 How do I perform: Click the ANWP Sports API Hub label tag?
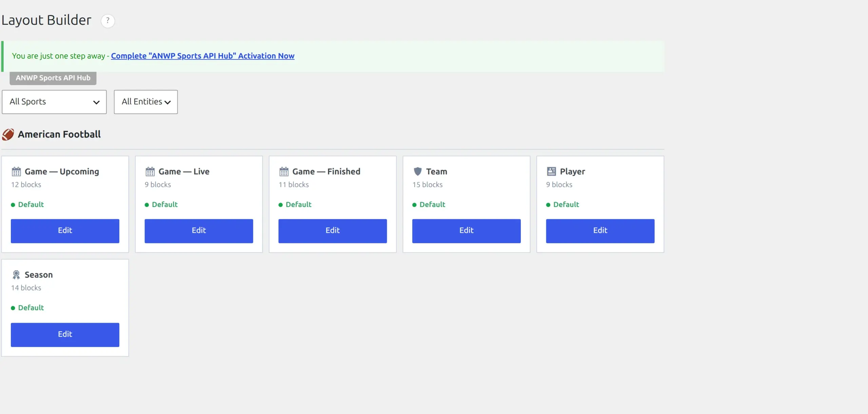[x=53, y=78]
